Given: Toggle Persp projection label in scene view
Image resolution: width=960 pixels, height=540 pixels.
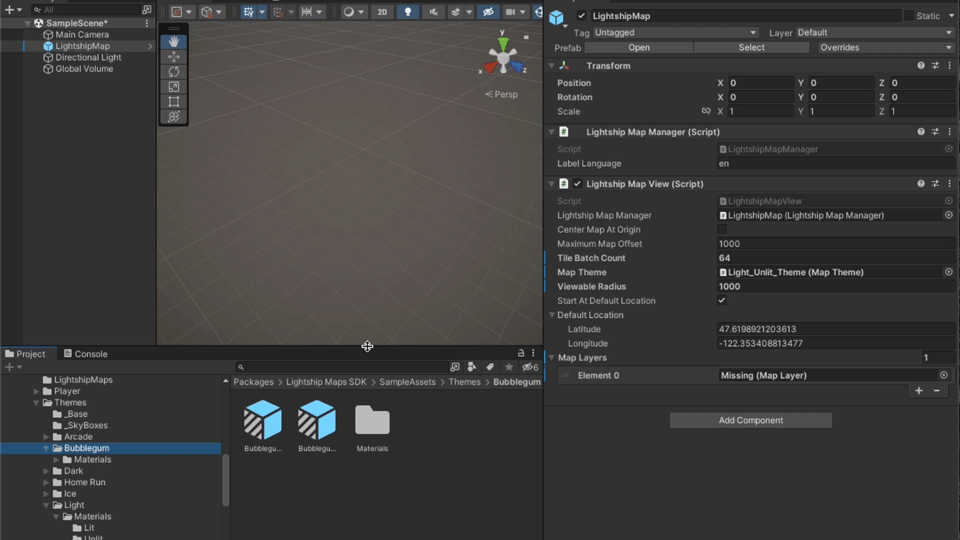Looking at the screenshot, I should click(502, 94).
